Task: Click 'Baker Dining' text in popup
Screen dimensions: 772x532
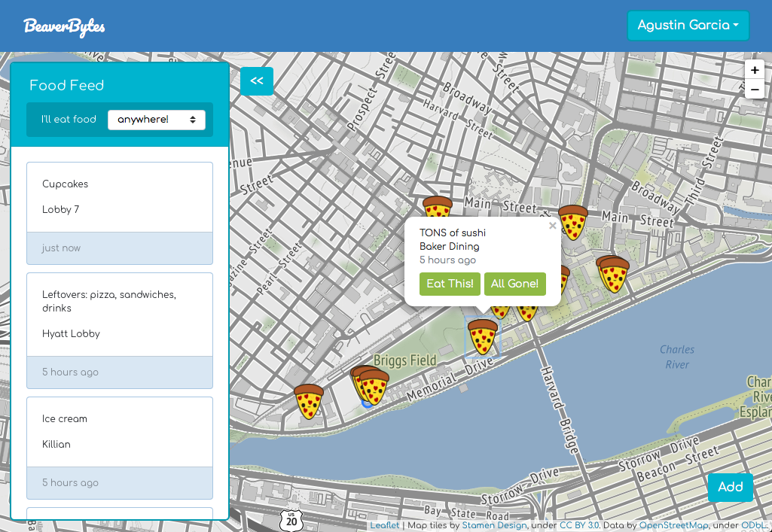Action: [450, 246]
